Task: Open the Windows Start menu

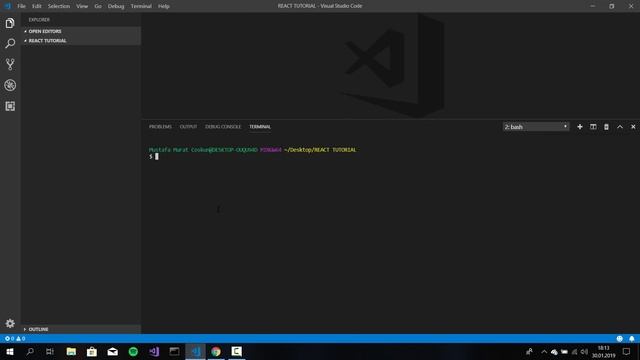Action: 10,351
